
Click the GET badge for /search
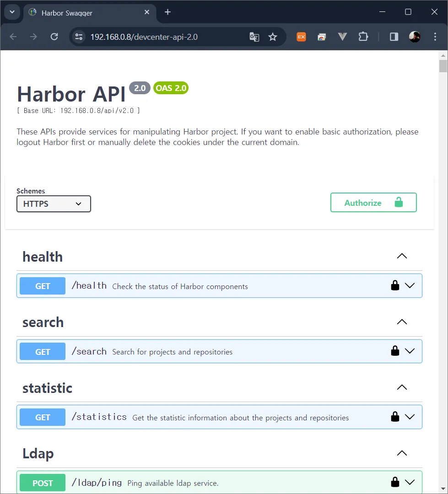click(43, 351)
